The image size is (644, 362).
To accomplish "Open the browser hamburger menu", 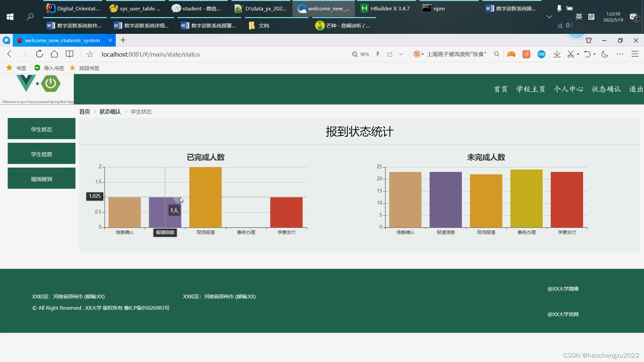I will pos(635,54).
